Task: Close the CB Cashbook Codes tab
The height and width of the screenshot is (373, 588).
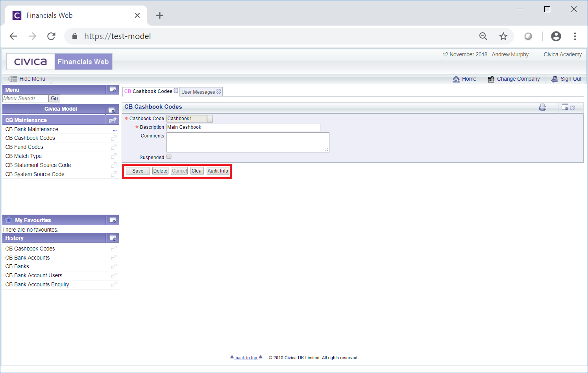Action: point(176,91)
